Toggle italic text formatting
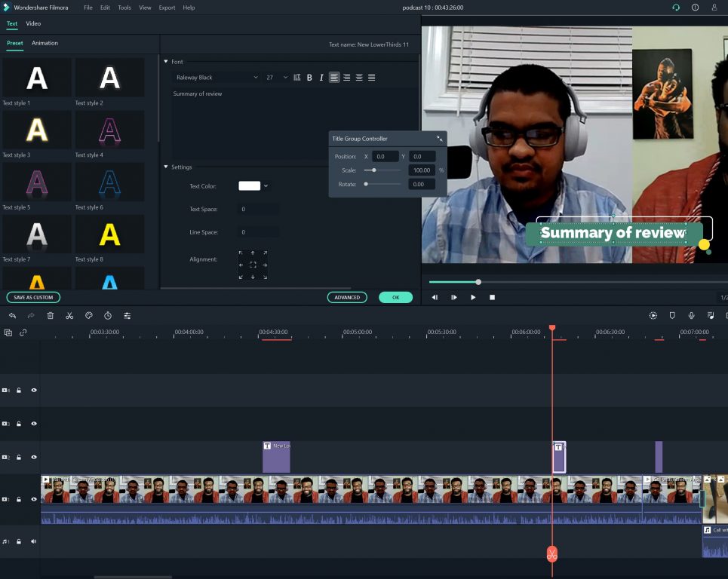The image size is (728, 579). click(321, 78)
